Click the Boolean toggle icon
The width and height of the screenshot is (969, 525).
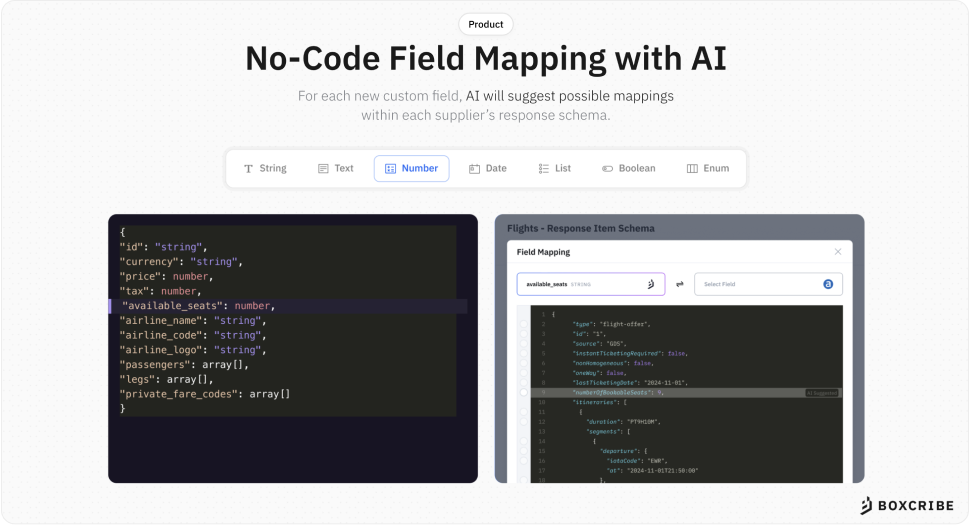[x=607, y=169]
